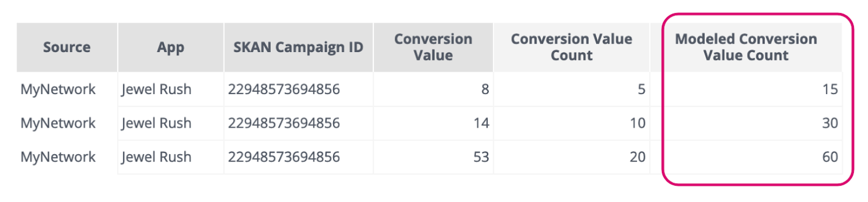The height and width of the screenshot is (202, 868).
Task: Select the third row campaign ID
Action: (x=284, y=157)
